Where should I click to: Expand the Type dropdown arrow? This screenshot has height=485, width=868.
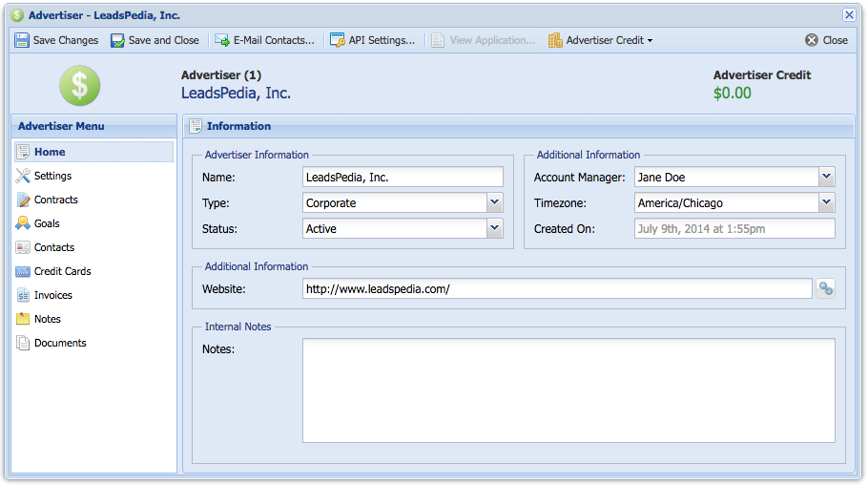494,202
